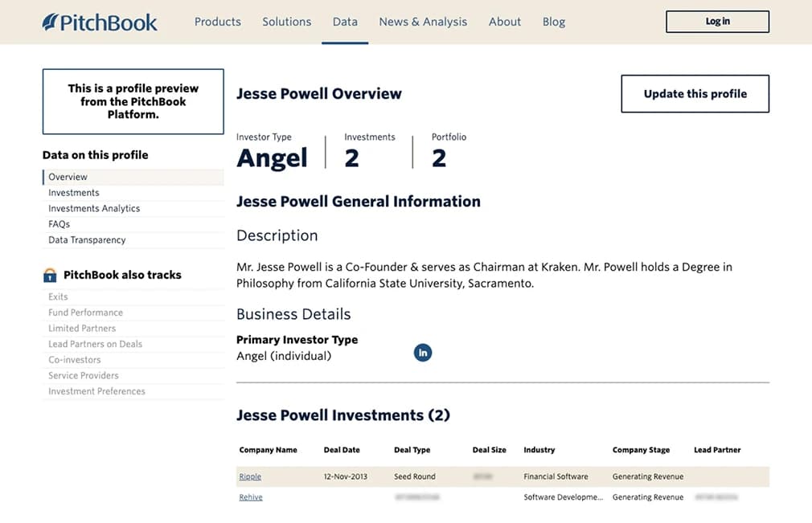Open the Rehive company link

click(251, 497)
